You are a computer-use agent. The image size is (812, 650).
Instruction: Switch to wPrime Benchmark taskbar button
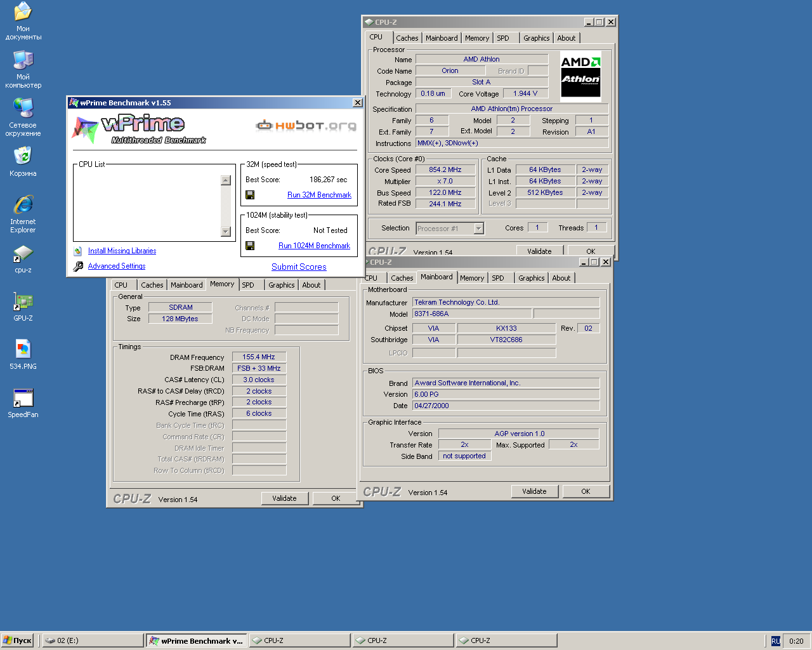(x=196, y=640)
